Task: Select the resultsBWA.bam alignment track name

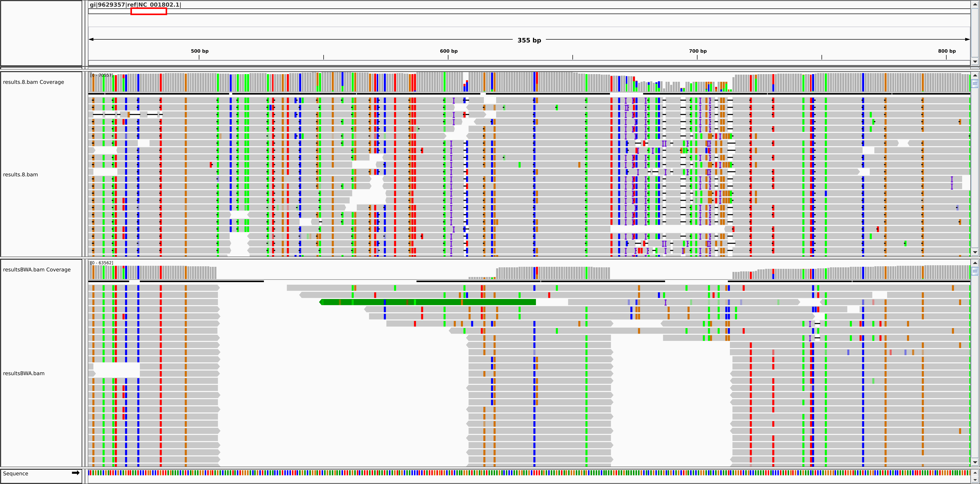Action: pyautogui.click(x=24, y=373)
